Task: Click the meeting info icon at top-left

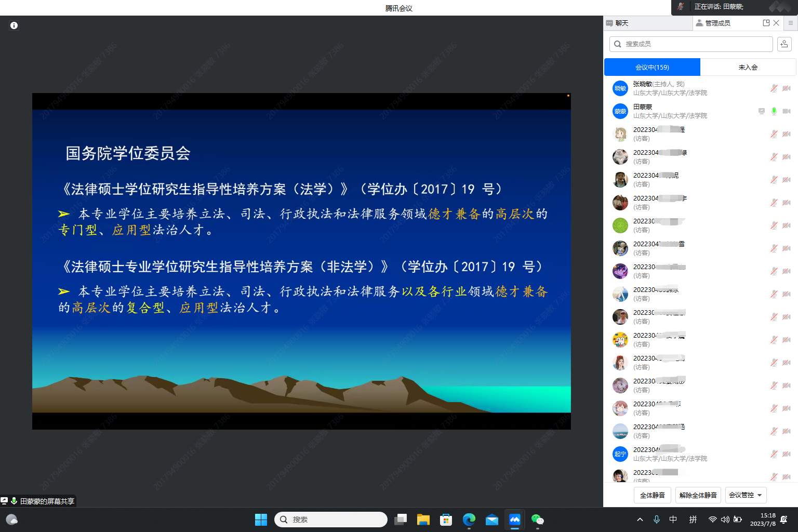Action: 14,25
